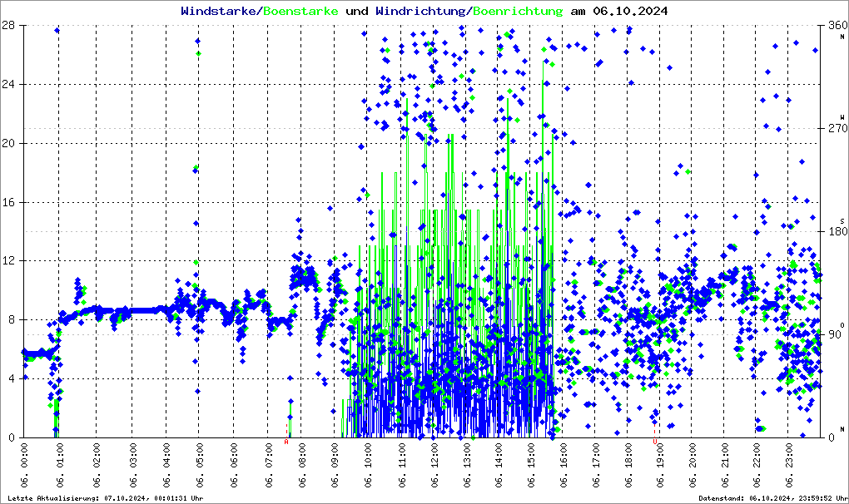Click the 270 degree direction axis label

(837, 129)
